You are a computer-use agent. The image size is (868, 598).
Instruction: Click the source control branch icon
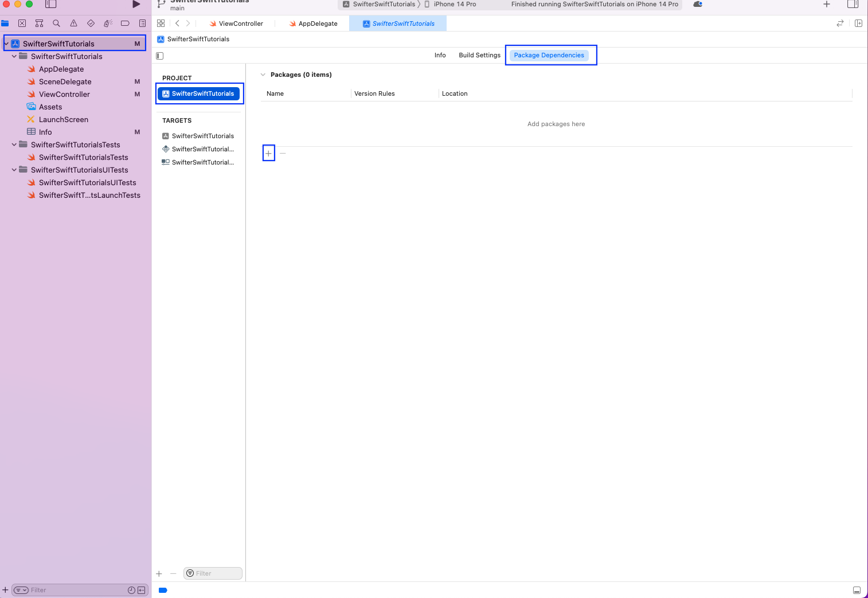[x=161, y=4]
